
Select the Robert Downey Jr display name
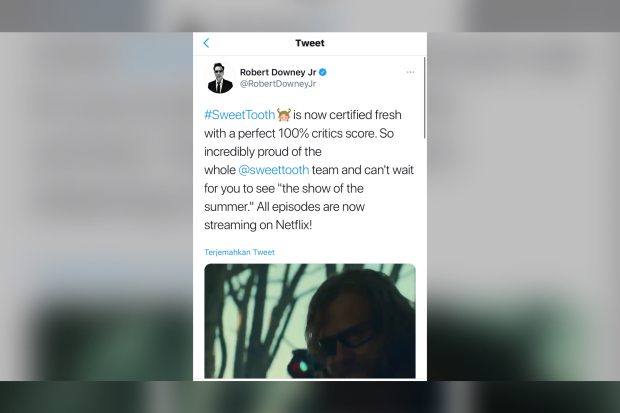278,72
